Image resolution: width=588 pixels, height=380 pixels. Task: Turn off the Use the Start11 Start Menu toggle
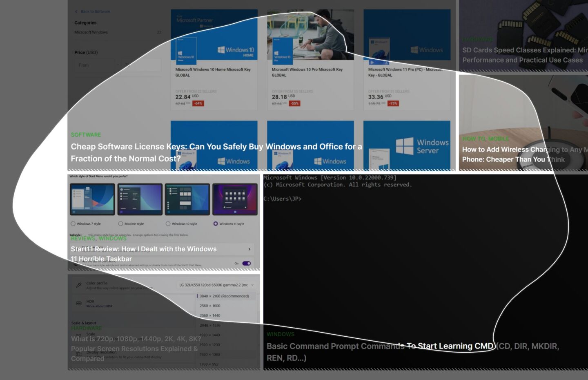[x=247, y=263]
